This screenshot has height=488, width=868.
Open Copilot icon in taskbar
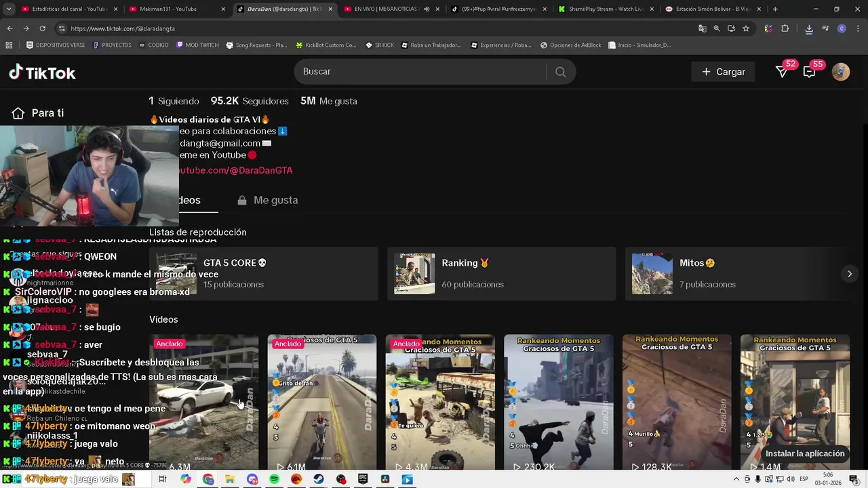tap(186, 479)
